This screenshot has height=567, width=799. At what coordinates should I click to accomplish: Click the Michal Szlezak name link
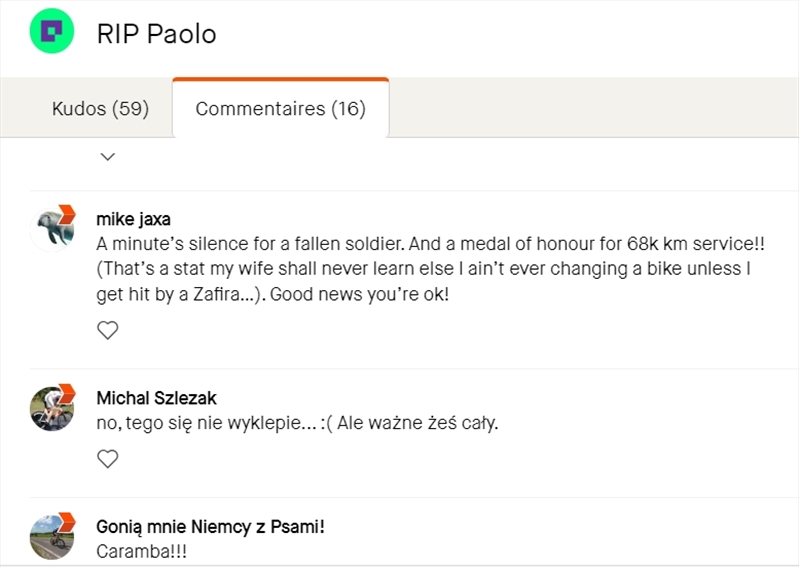[x=156, y=398]
